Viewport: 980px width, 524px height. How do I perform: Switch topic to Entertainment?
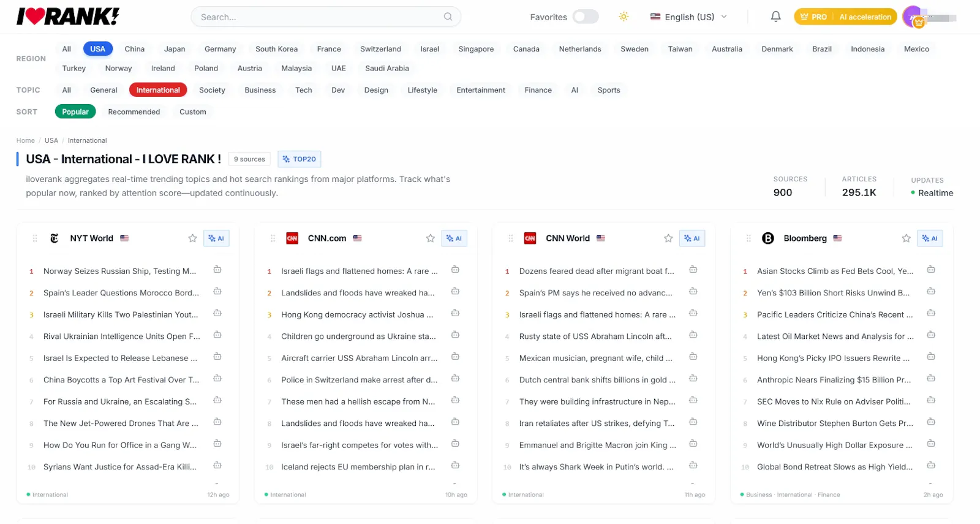point(481,90)
